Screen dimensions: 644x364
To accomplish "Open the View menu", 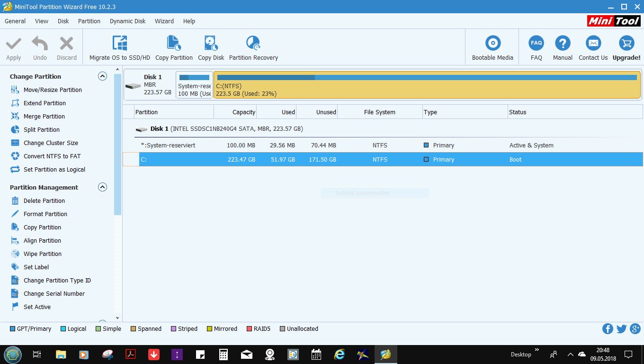I will coord(42,21).
